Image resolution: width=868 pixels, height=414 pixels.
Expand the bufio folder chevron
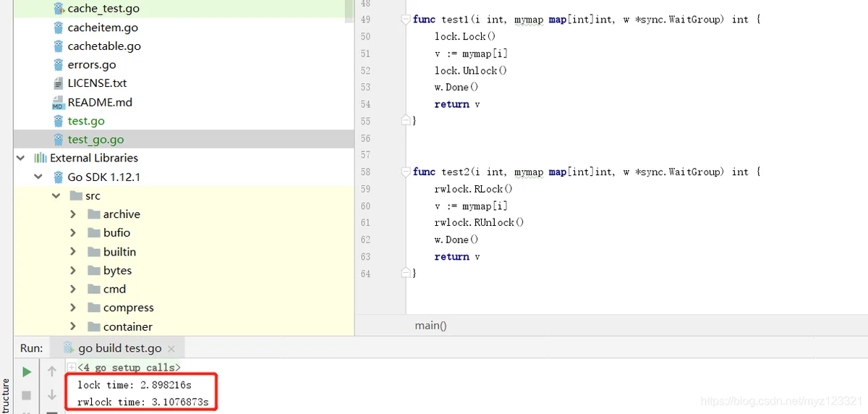pos(73,232)
